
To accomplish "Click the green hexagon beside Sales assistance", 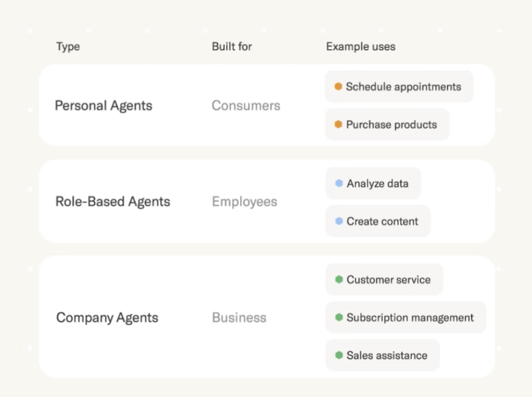I will pyautogui.click(x=339, y=355).
